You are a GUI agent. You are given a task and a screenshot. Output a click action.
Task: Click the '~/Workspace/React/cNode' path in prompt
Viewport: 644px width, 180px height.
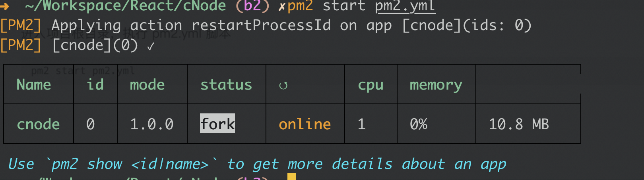pyautogui.click(x=125, y=6)
